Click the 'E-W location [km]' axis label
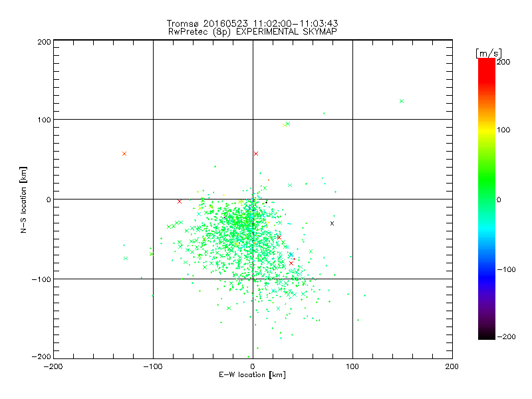532x399 pixels. (252, 375)
